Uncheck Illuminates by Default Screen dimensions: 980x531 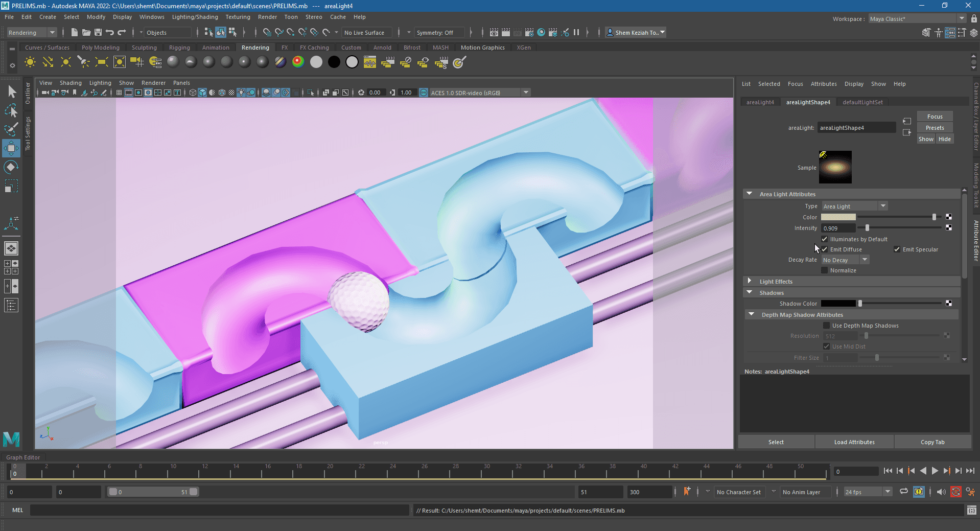824,239
